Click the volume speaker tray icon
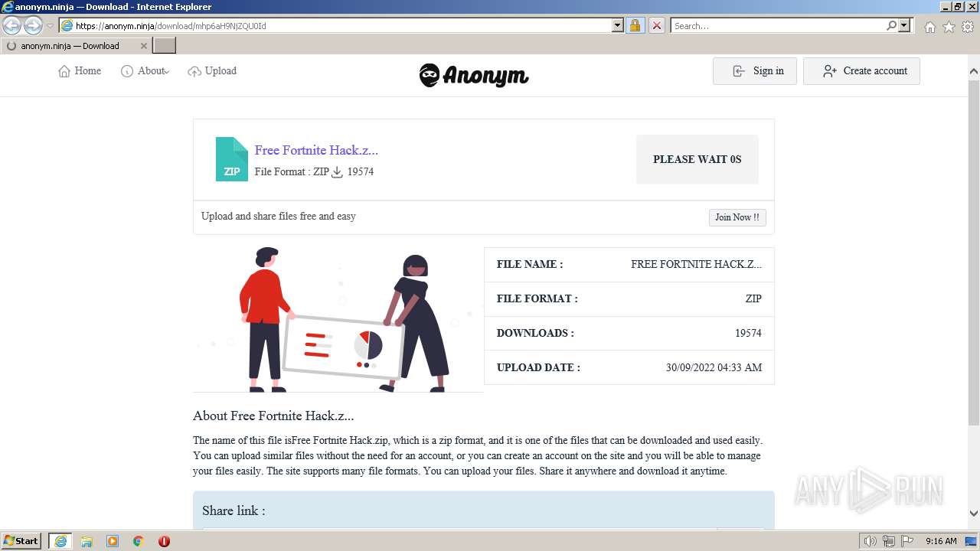The height and width of the screenshot is (551, 980). pyautogui.click(x=871, y=541)
